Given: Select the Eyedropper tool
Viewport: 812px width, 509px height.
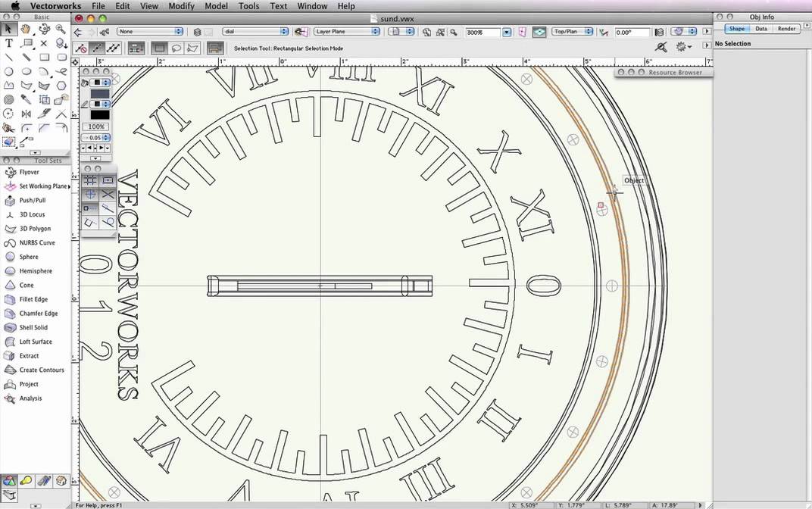Looking at the screenshot, I should pyautogui.click(x=26, y=99).
